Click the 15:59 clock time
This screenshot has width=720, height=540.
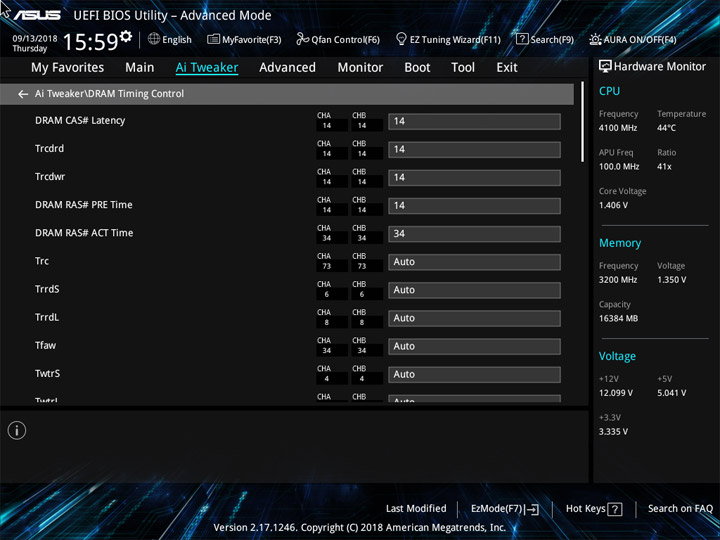pyautogui.click(x=90, y=42)
